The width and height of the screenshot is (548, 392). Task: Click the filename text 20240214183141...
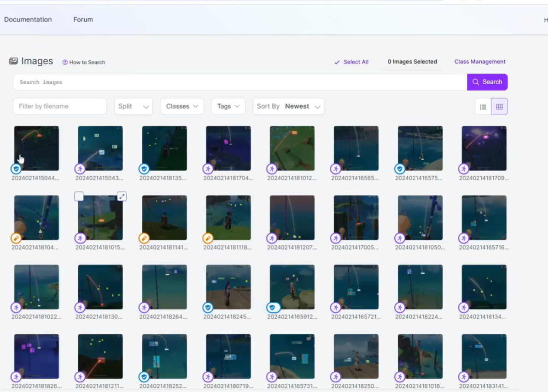coord(484,386)
